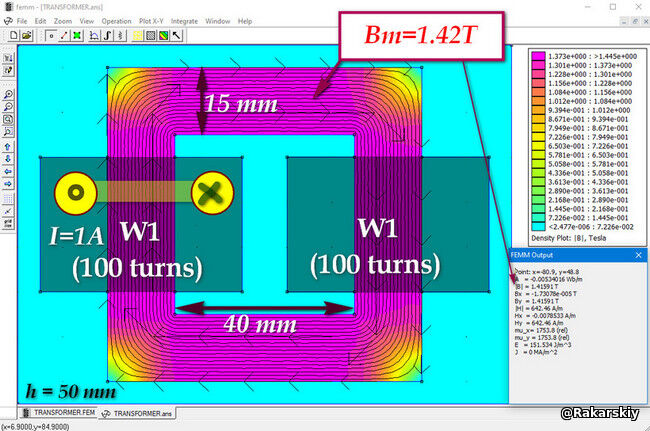Click the pencil icon in left toolbar
650x431 pixels.
tap(8, 70)
